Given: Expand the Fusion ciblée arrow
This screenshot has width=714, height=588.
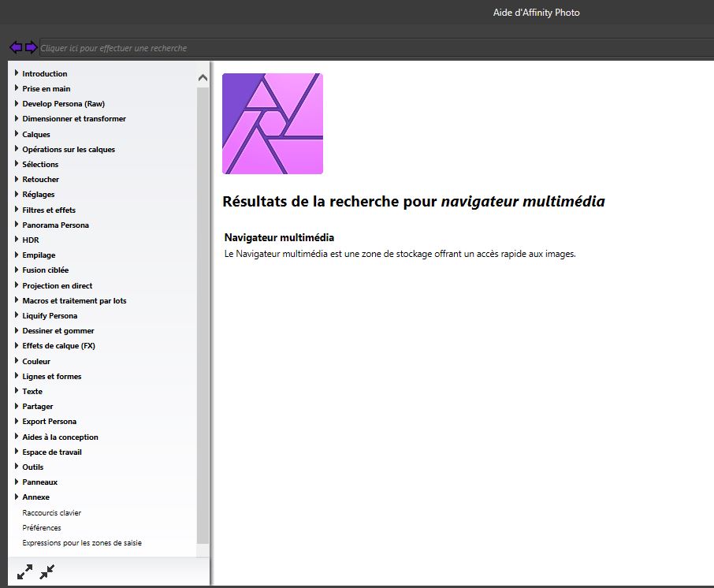Looking at the screenshot, I should coord(17,270).
